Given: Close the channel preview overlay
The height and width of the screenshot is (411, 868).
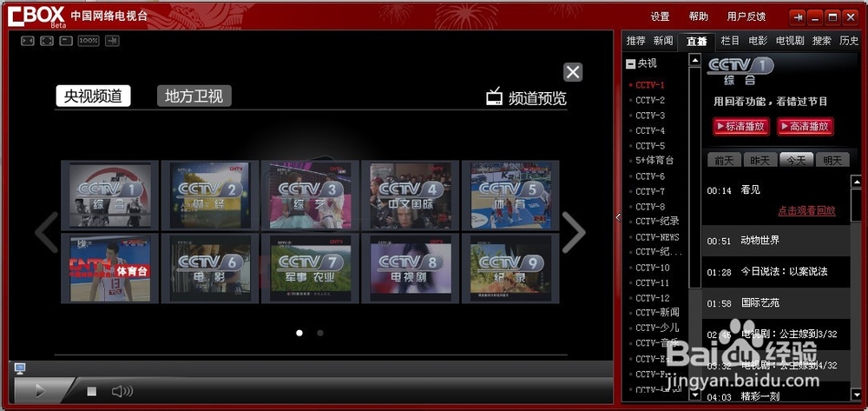Looking at the screenshot, I should tap(573, 72).
